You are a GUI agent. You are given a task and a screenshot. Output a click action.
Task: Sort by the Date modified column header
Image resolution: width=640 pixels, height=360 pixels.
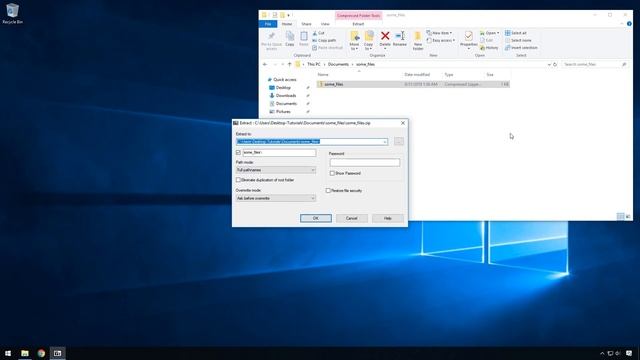click(x=417, y=75)
